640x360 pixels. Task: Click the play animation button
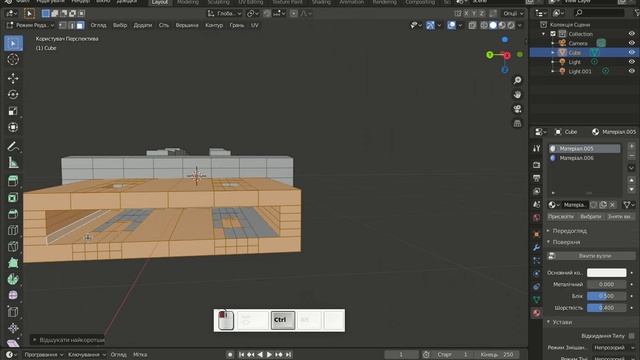(x=269, y=355)
